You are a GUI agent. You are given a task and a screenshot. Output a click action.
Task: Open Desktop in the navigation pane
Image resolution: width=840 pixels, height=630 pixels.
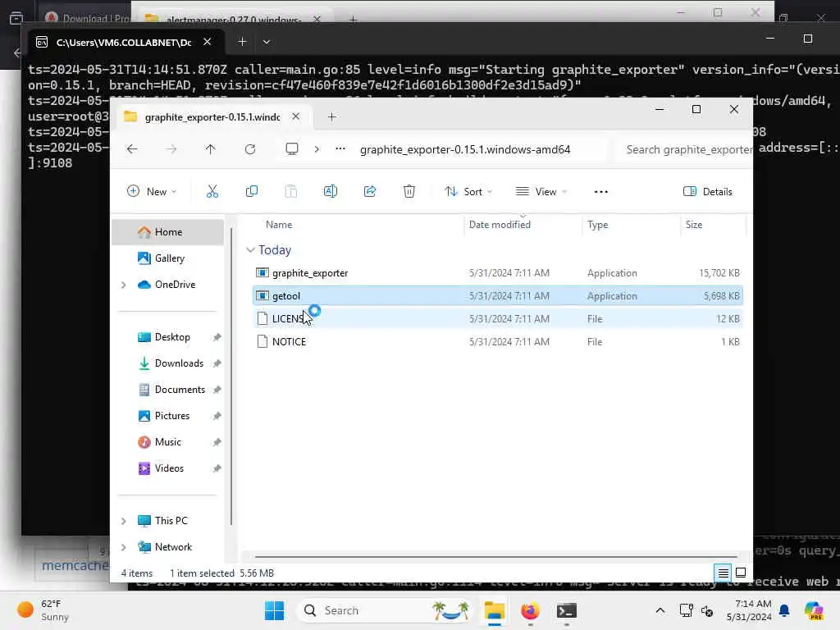(167, 337)
